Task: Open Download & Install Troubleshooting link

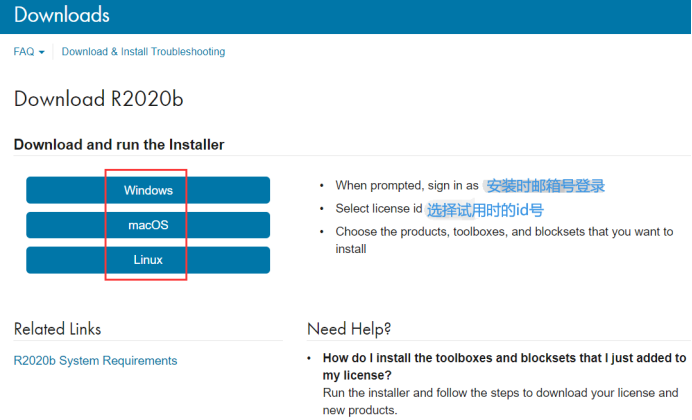Action: (143, 52)
